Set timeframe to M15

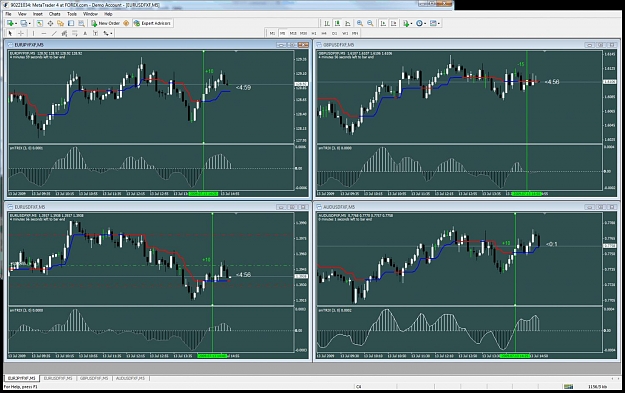click(293, 33)
